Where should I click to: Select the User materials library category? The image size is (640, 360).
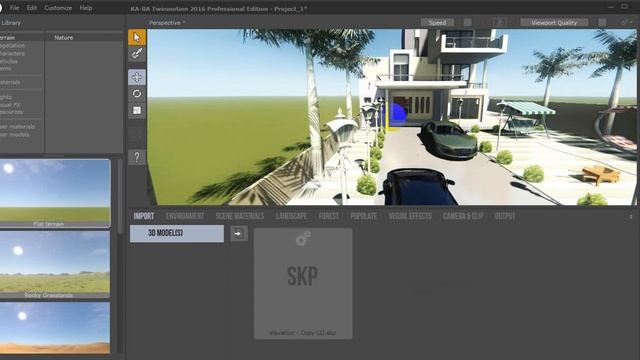[18, 127]
